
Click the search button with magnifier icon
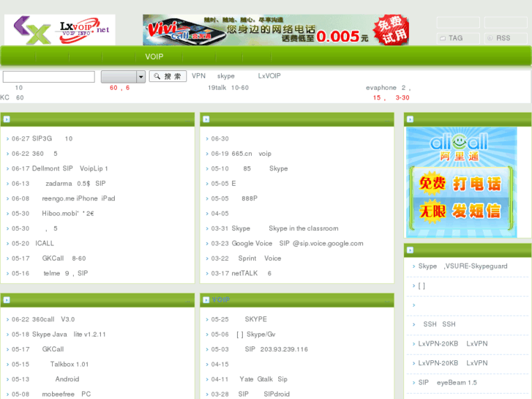[x=168, y=76]
